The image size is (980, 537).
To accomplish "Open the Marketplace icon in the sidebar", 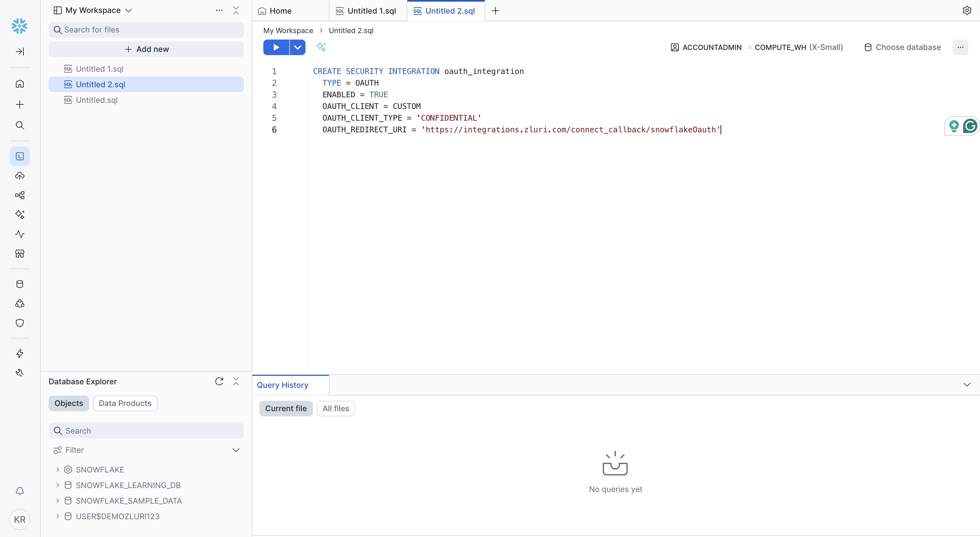I will click(x=20, y=254).
